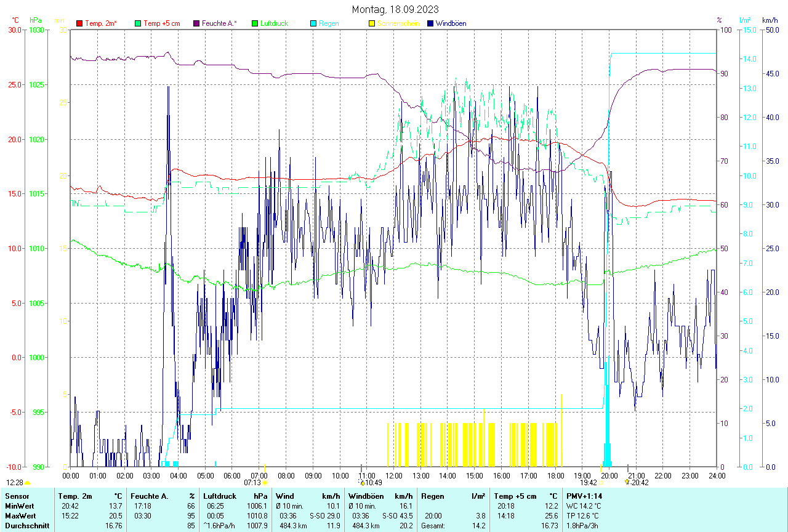This screenshot has width=788, height=532.
Task: Click the MaxWert row label
Action: tap(20, 515)
